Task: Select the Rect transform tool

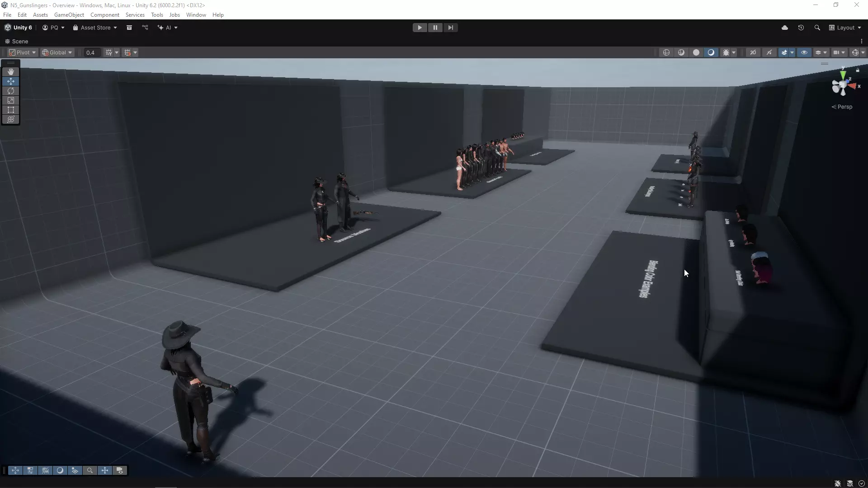Action: (11, 110)
